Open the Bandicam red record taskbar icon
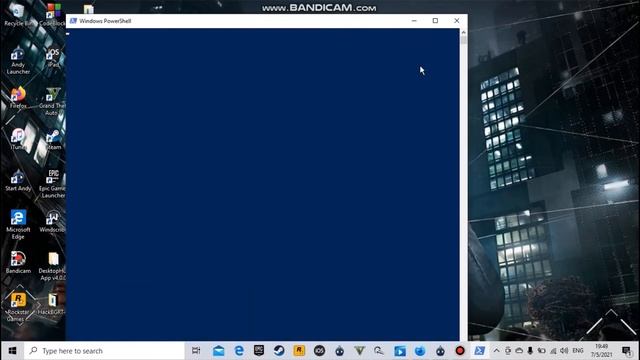 460,351
